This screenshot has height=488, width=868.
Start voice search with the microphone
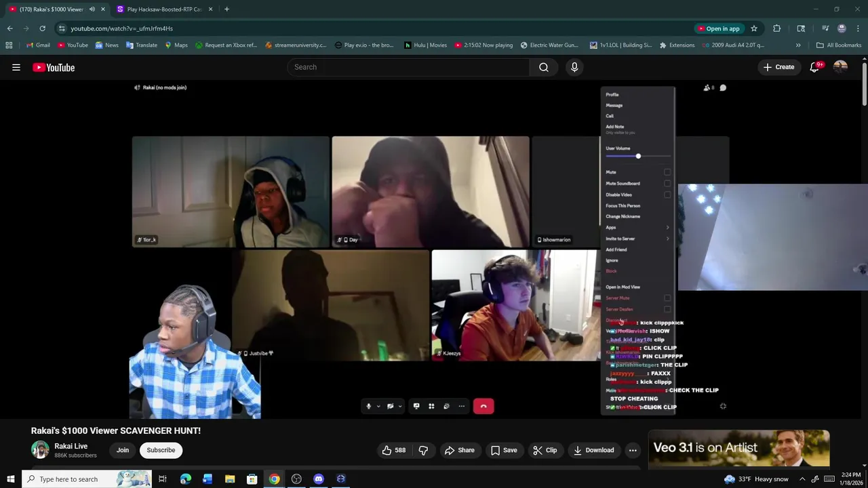(x=574, y=67)
